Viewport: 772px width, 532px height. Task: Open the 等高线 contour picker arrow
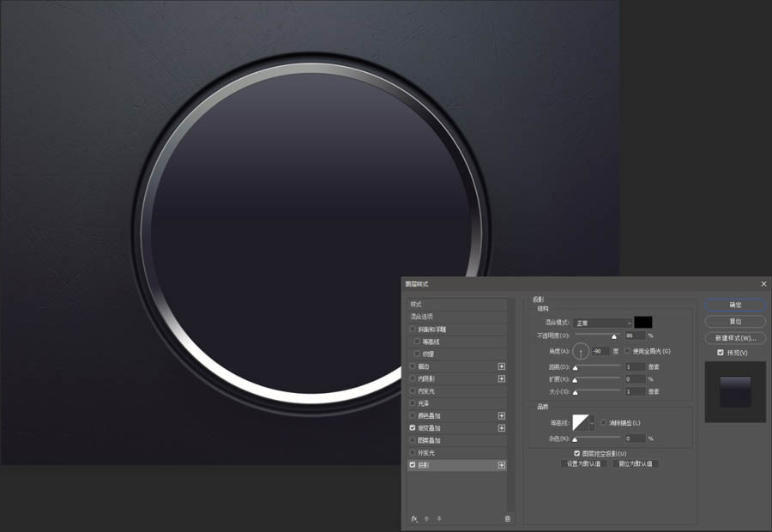click(x=592, y=422)
